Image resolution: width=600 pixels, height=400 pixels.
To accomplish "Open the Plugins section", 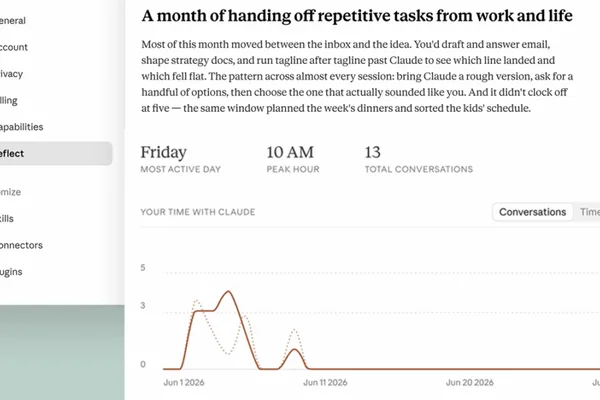I will (x=11, y=272).
